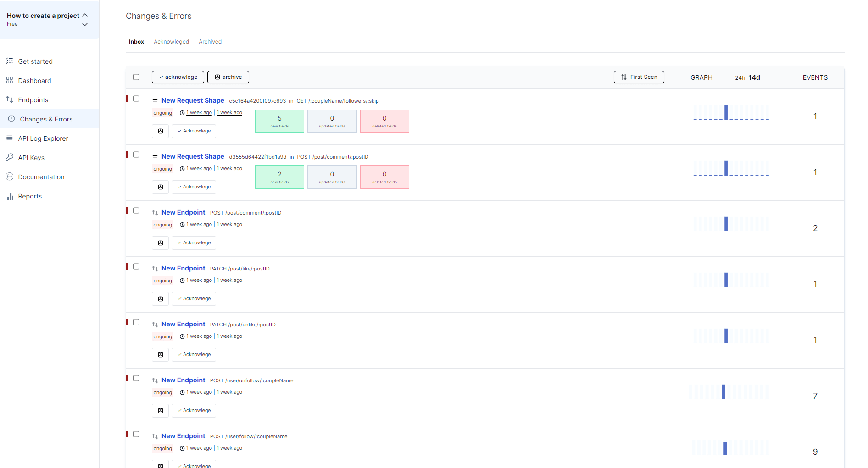Click the API Keys key icon

pyautogui.click(x=10, y=157)
